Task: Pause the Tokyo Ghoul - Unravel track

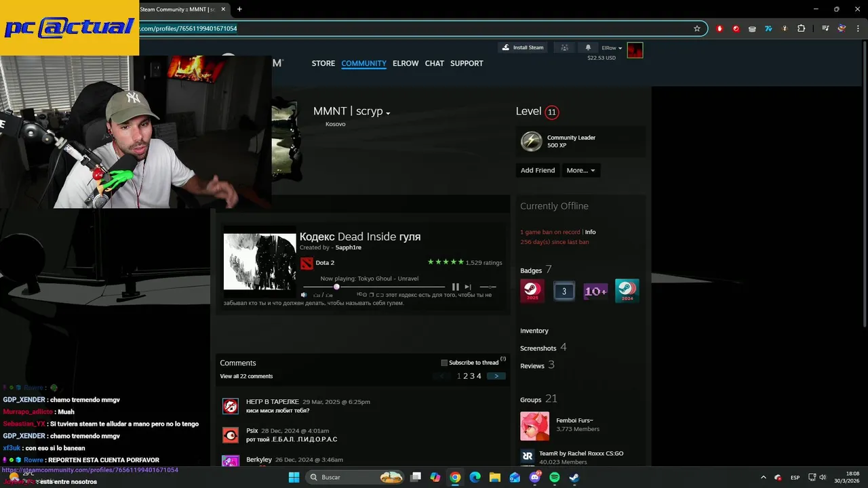Action: 455,287
